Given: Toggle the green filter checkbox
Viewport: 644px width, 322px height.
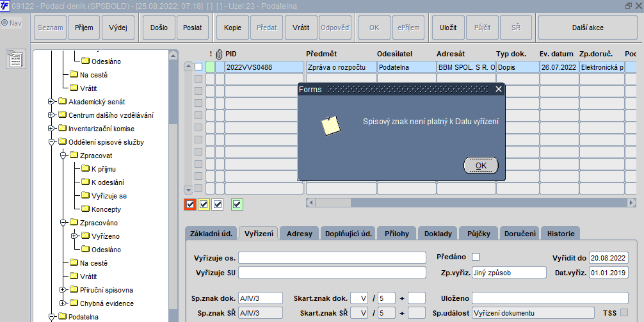Looking at the screenshot, I should [x=237, y=204].
